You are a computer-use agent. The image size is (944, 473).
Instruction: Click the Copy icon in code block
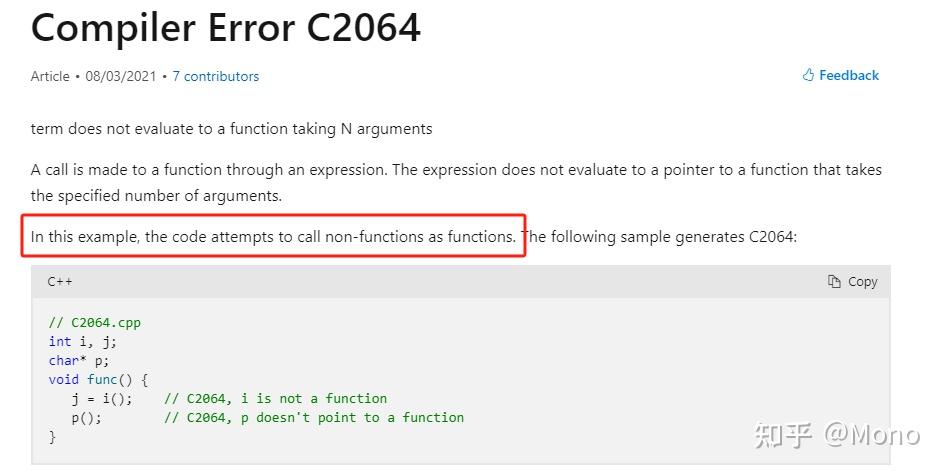click(834, 282)
